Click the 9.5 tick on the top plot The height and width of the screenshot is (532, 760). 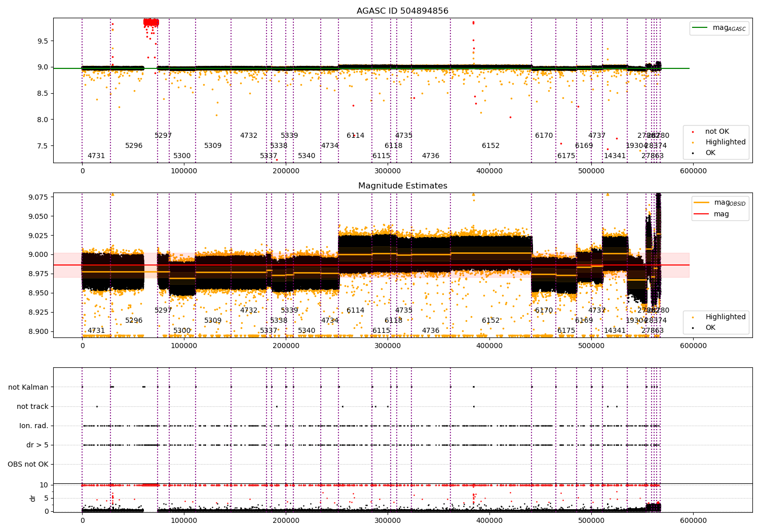click(x=43, y=41)
